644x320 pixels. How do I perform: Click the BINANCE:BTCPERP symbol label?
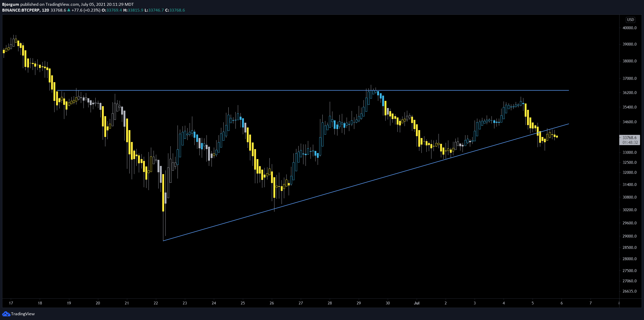click(x=21, y=10)
